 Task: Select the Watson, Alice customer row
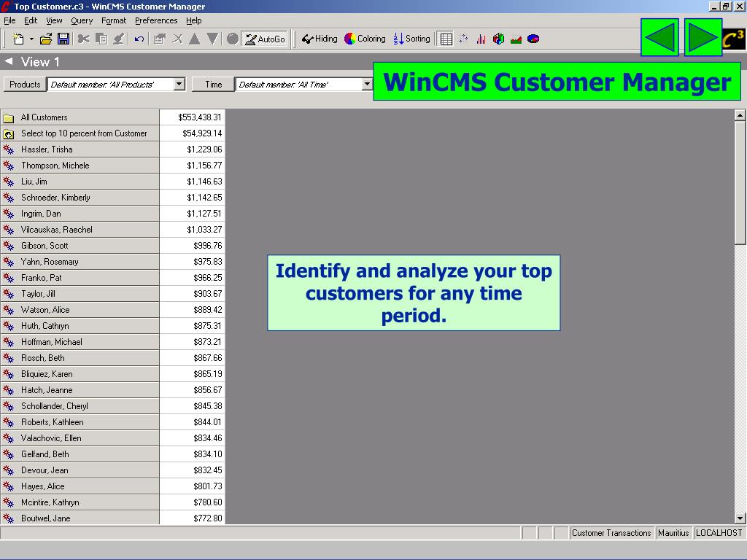click(x=80, y=309)
